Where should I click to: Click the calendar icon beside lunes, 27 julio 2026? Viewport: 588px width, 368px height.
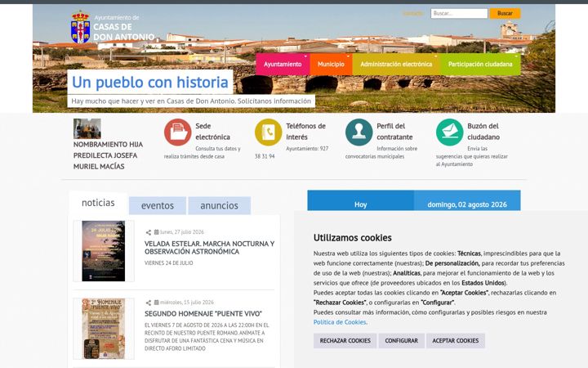(x=156, y=232)
